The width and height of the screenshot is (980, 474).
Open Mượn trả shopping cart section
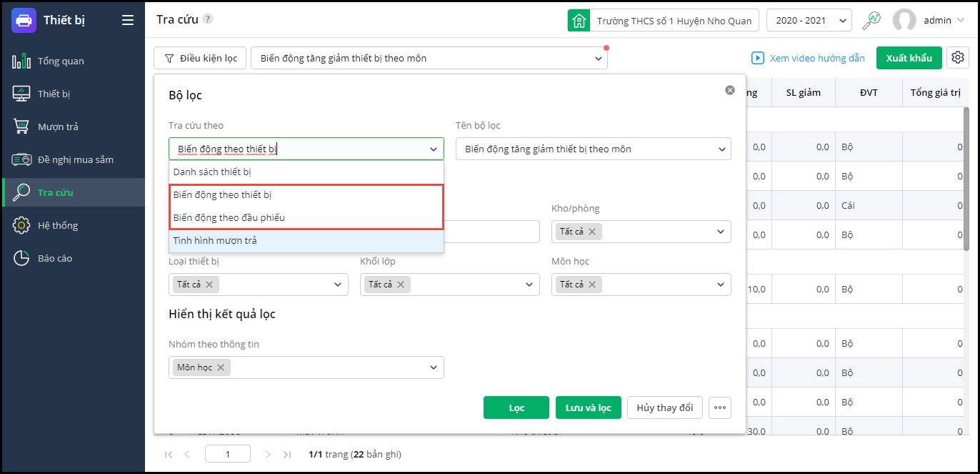(57, 127)
